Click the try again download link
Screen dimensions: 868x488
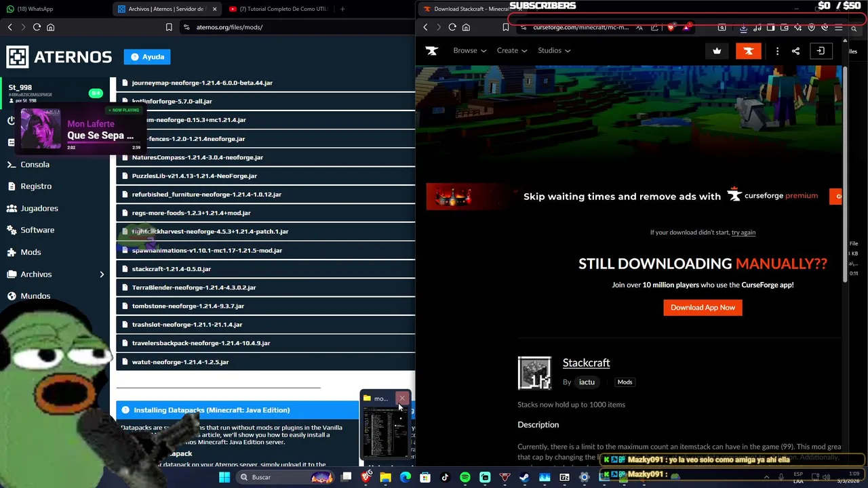[x=743, y=232]
